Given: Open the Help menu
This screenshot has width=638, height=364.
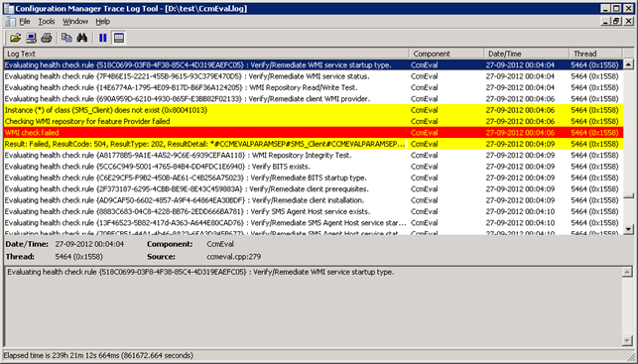Looking at the screenshot, I should coord(103,22).
